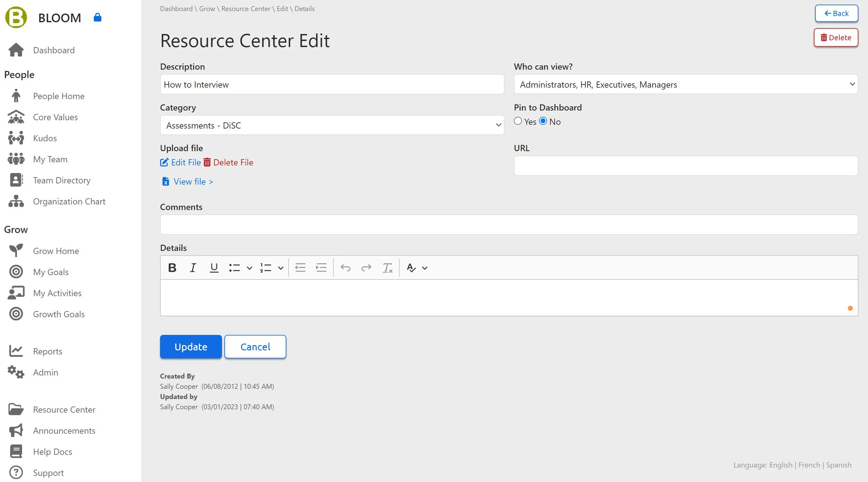The width and height of the screenshot is (868, 482).
Task: Click the undo arrow in editor toolbar
Action: click(345, 268)
